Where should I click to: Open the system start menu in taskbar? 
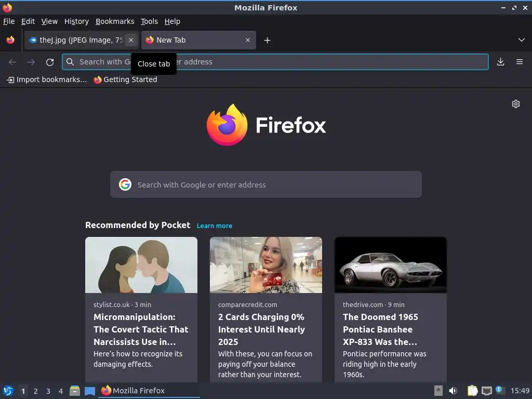(x=8, y=391)
